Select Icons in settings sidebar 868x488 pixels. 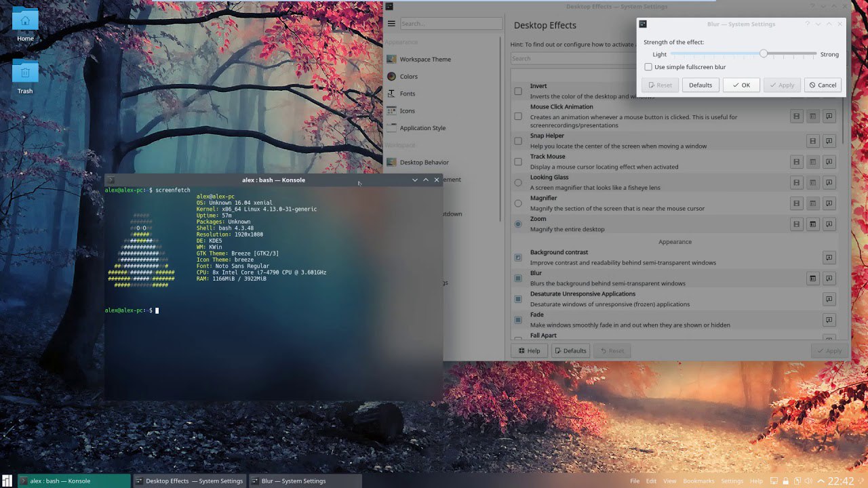click(x=443, y=110)
